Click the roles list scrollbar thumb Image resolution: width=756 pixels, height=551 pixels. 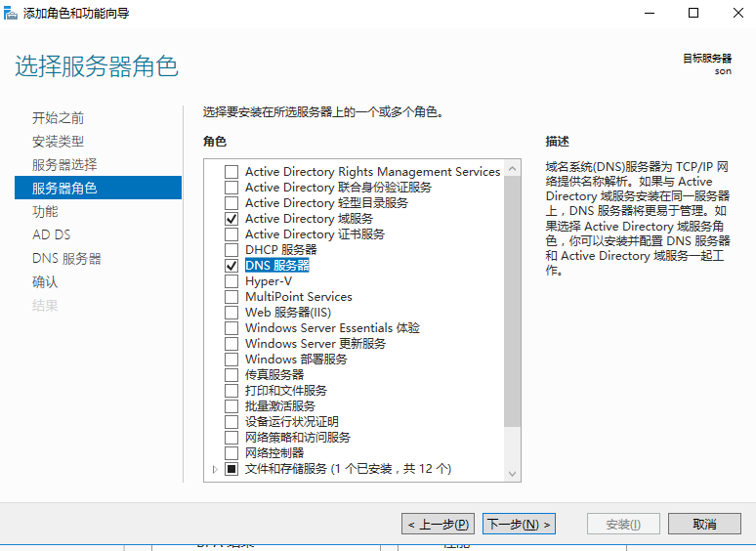(512, 301)
